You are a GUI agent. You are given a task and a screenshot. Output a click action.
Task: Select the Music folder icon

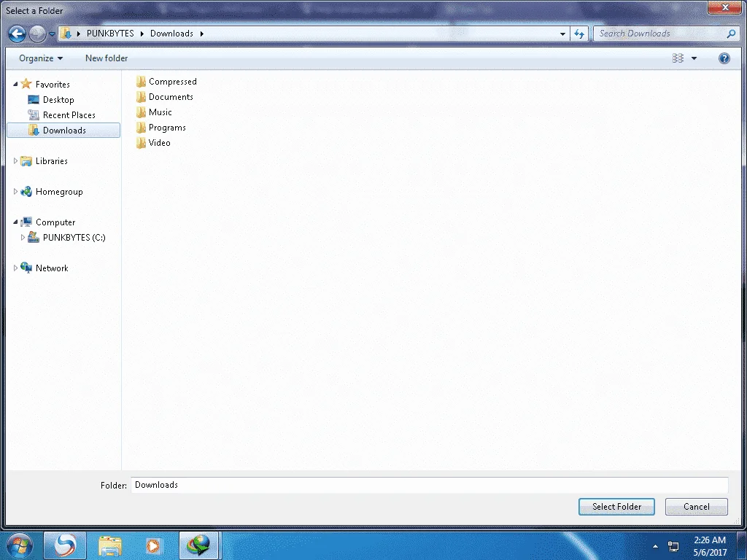[141, 112]
